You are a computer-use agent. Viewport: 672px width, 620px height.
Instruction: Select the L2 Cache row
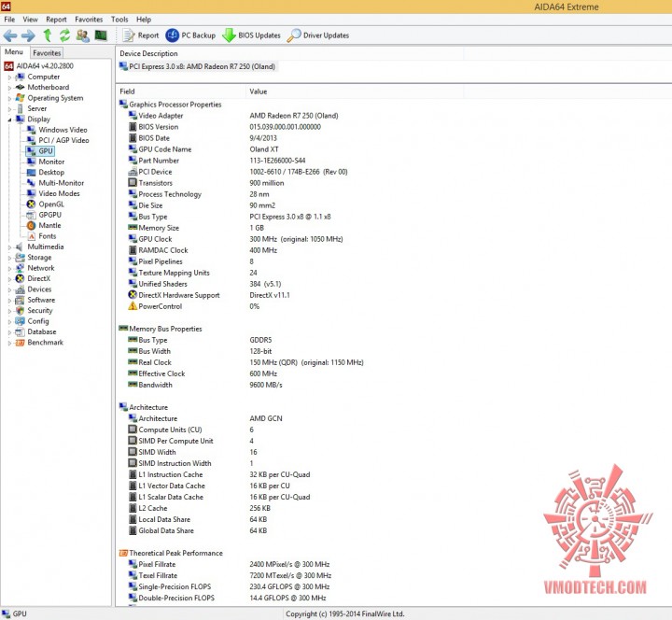pyautogui.click(x=200, y=508)
